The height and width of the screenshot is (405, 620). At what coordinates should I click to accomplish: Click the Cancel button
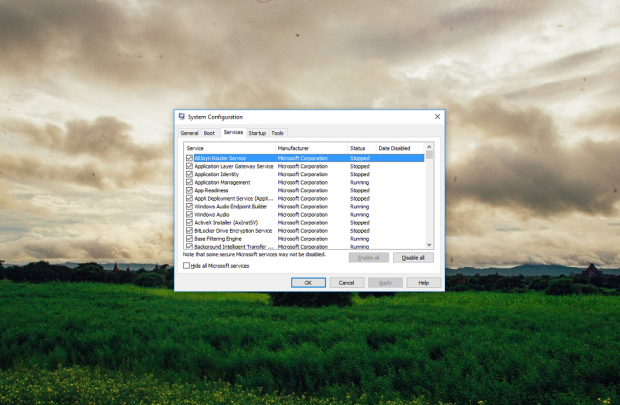click(x=346, y=283)
